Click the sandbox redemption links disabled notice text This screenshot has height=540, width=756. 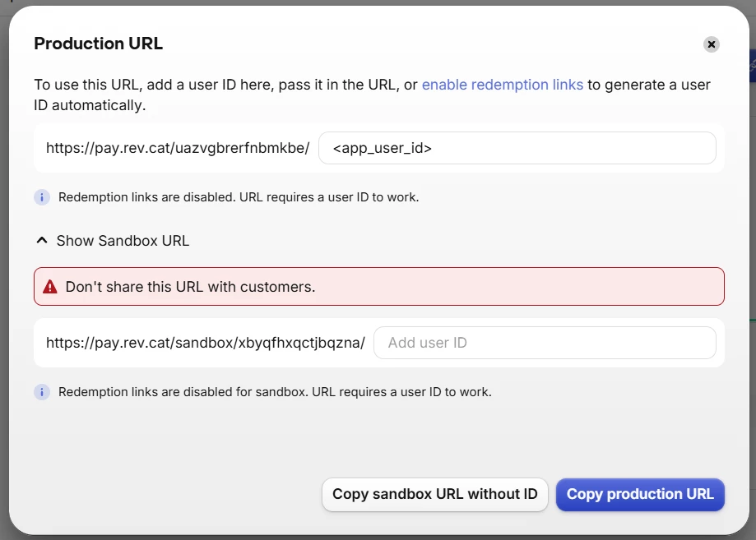click(275, 392)
